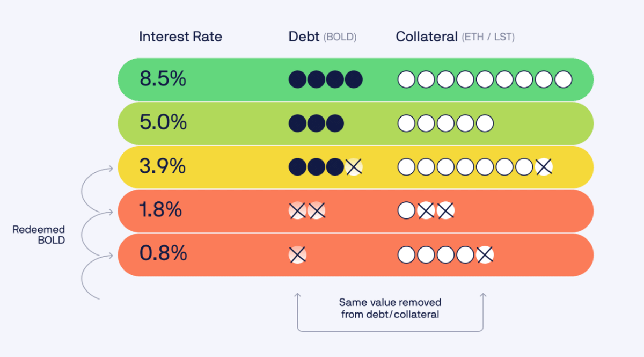Click the crossed-out debt circle in 0.8% row

[x=297, y=254]
